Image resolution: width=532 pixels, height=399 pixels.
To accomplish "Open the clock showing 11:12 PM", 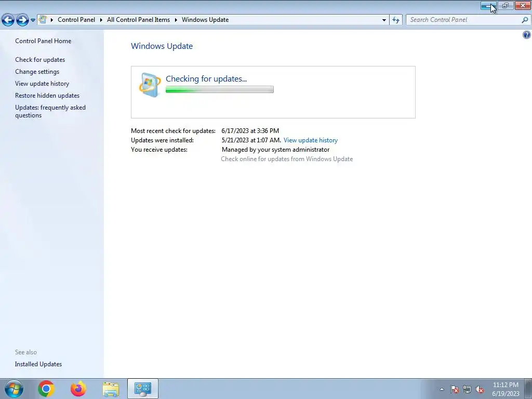I will click(506, 389).
